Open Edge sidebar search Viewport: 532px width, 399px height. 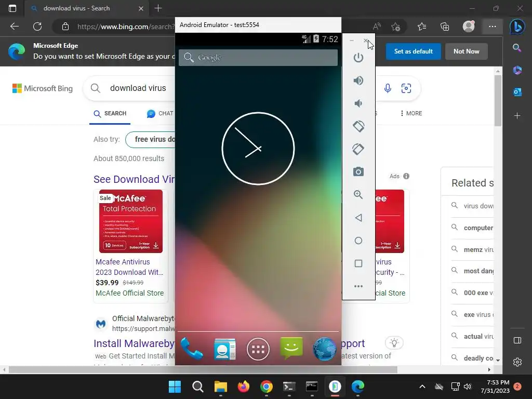517,48
